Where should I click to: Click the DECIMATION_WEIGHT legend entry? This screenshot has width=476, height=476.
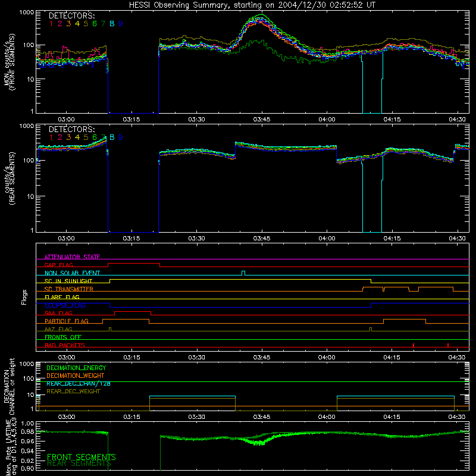pos(76,375)
